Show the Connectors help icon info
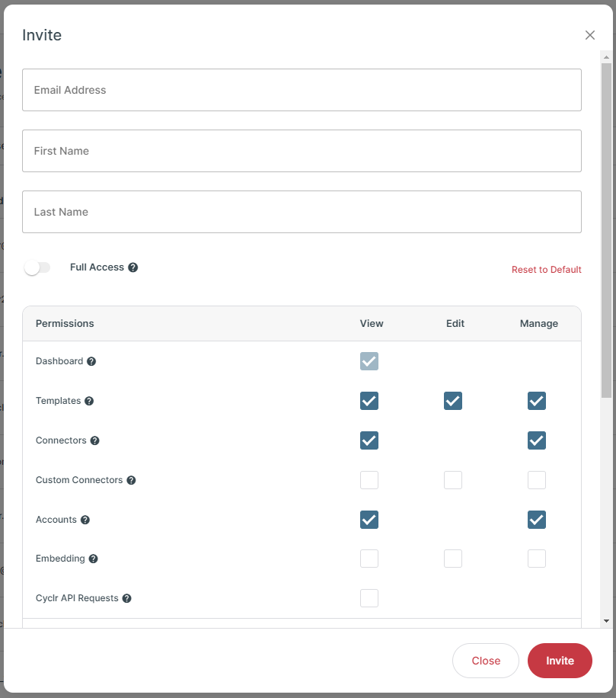Image resolution: width=616 pixels, height=698 pixels. pos(94,440)
